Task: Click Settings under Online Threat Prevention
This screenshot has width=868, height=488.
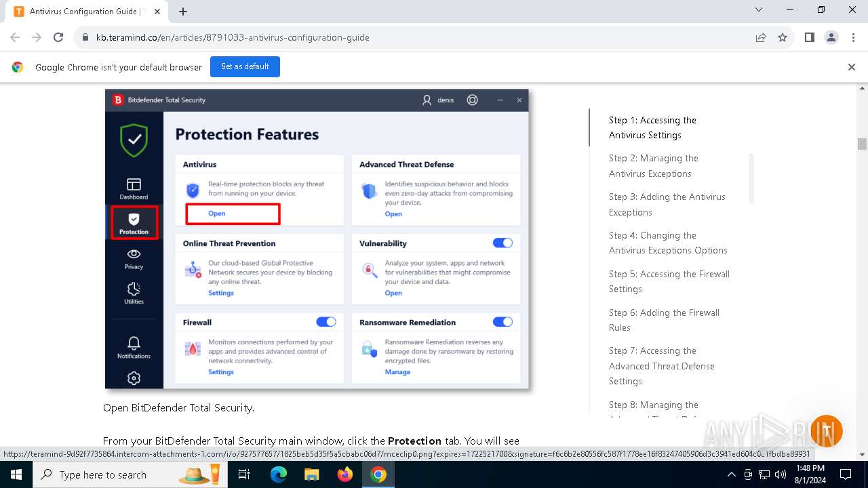Action: (x=221, y=293)
